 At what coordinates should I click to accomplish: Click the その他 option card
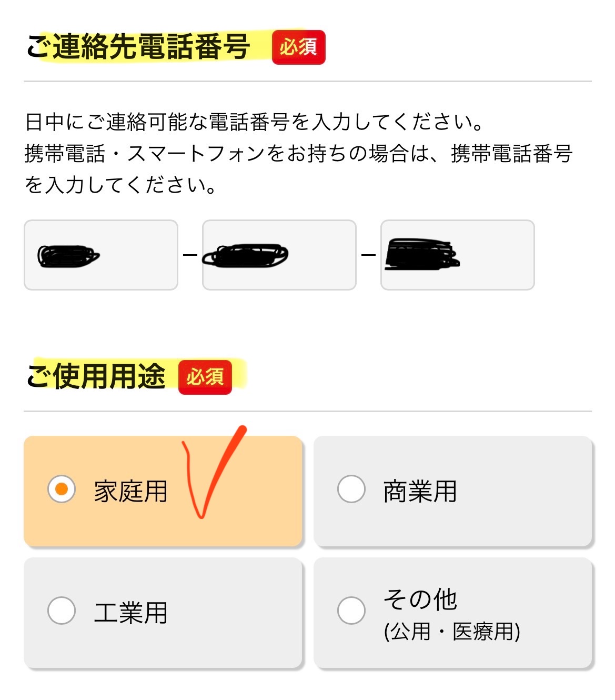pos(453,613)
